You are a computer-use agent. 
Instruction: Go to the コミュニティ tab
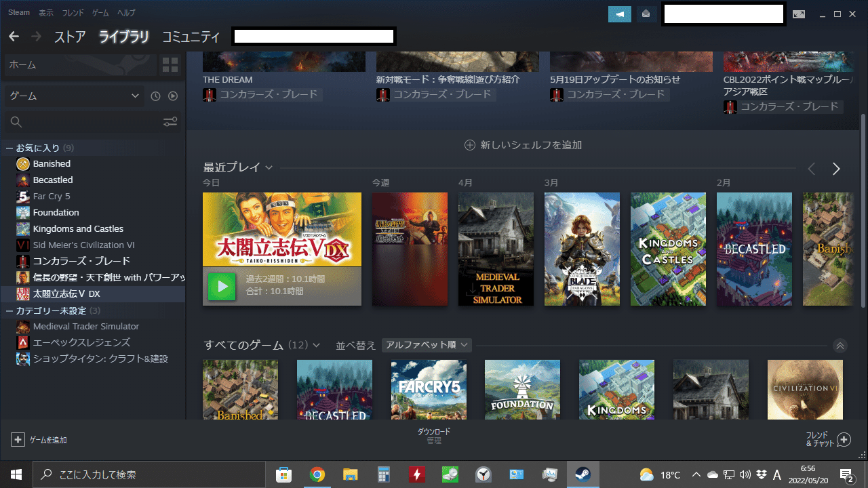(x=191, y=37)
